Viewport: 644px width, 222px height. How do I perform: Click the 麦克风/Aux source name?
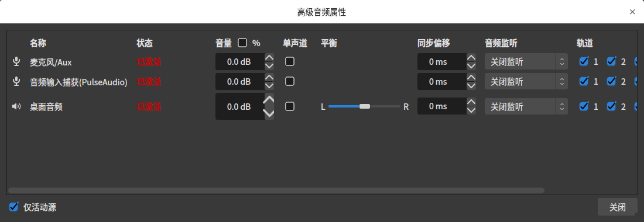[x=50, y=63]
